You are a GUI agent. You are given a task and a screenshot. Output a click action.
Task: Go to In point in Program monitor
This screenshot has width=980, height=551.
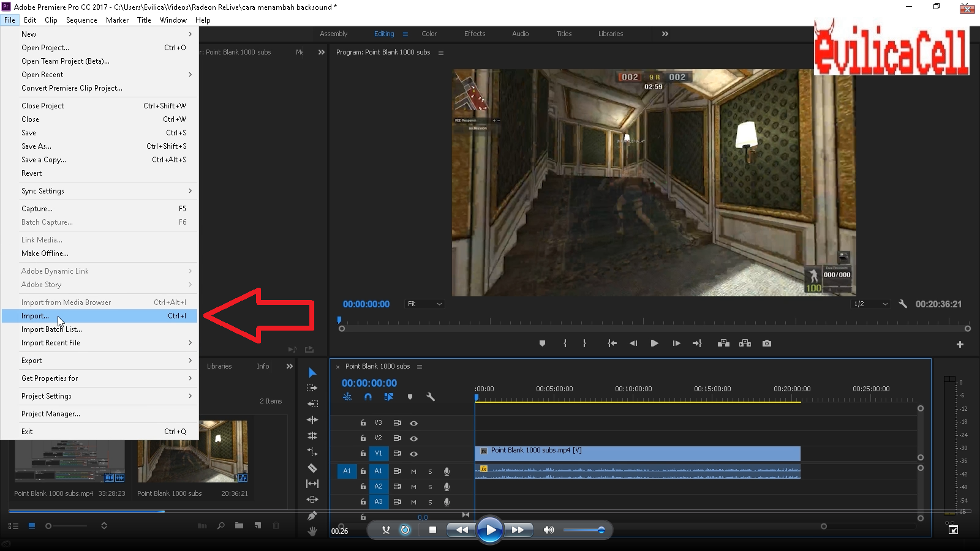[612, 343]
